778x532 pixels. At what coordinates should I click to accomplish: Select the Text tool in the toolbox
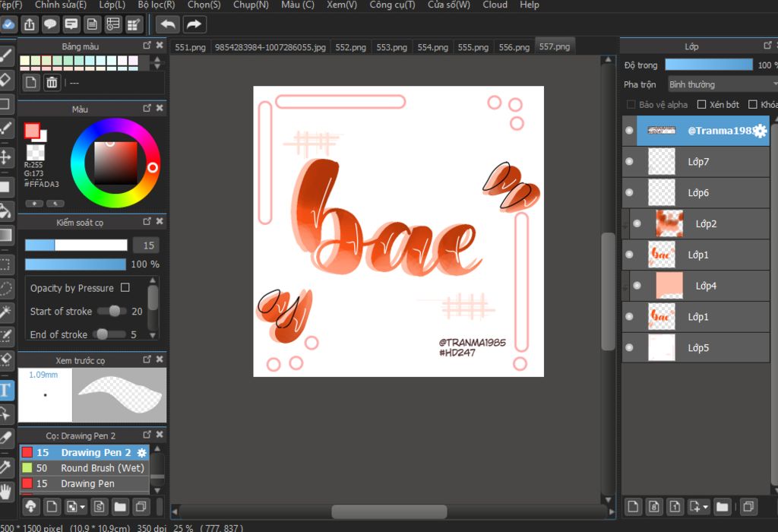coord(6,391)
